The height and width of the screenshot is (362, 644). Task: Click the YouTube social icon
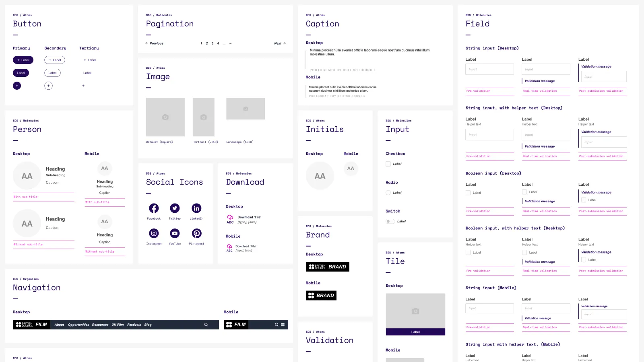click(x=175, y=233)
